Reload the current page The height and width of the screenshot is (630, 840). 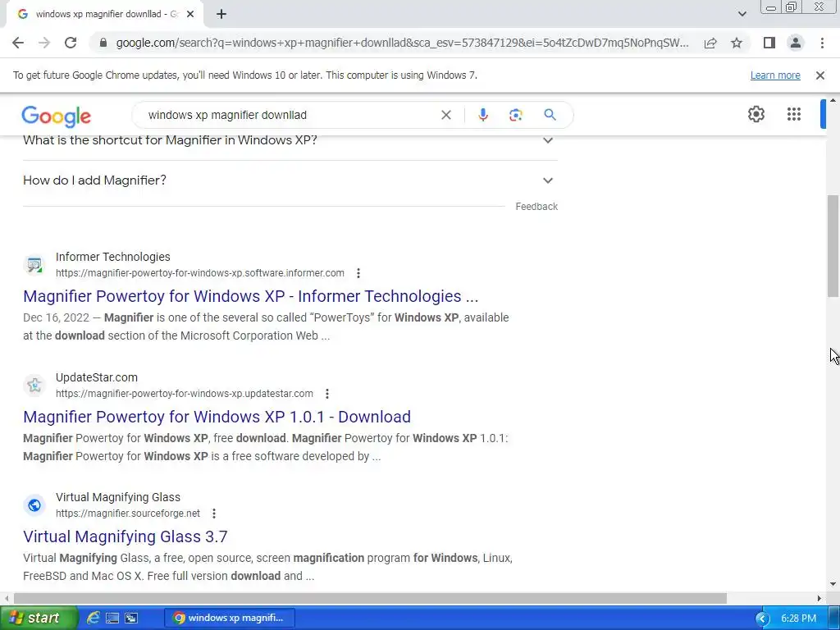(x=71, y=43)
